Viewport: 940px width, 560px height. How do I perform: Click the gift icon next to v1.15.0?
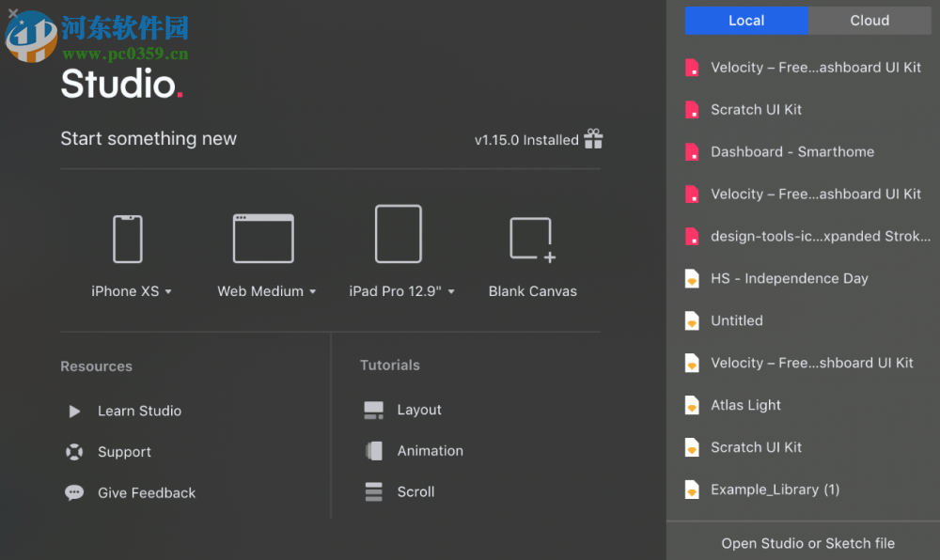(593, 138)
